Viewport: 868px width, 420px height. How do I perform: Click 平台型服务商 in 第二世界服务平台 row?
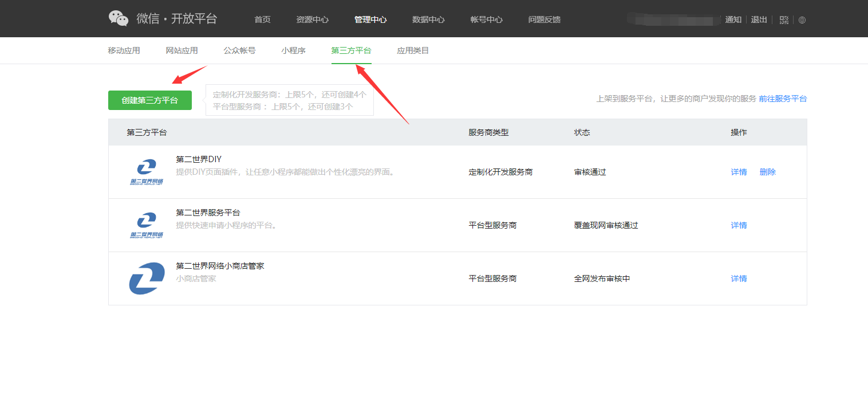(x=492, y=225)
